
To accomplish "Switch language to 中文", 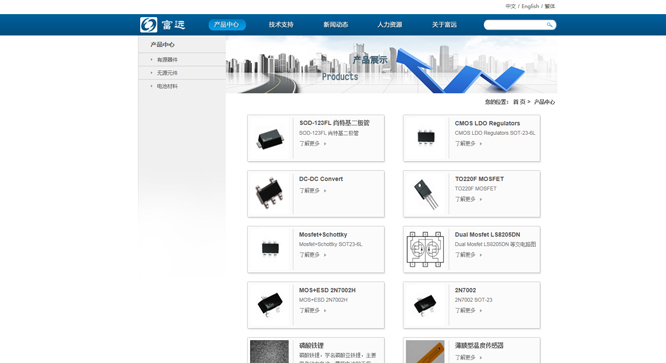I will 511,6.
